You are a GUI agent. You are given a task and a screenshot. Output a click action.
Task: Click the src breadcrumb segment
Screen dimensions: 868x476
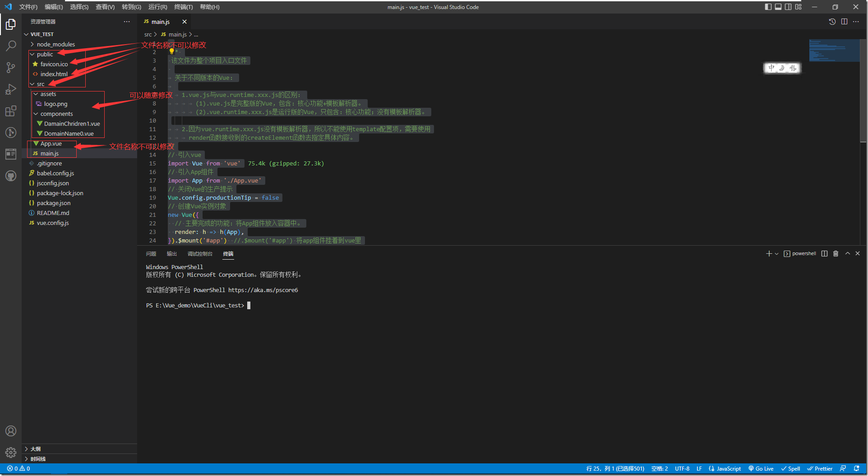(148, 34)
